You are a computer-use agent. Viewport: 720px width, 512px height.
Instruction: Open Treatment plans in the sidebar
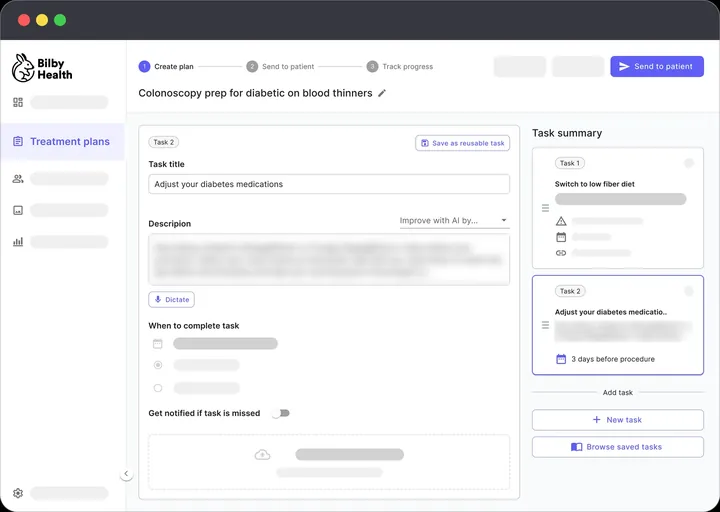[62, 141]
